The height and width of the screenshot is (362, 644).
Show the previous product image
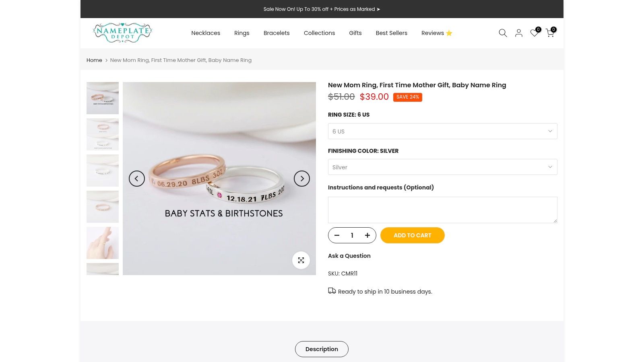coord(137,179)
